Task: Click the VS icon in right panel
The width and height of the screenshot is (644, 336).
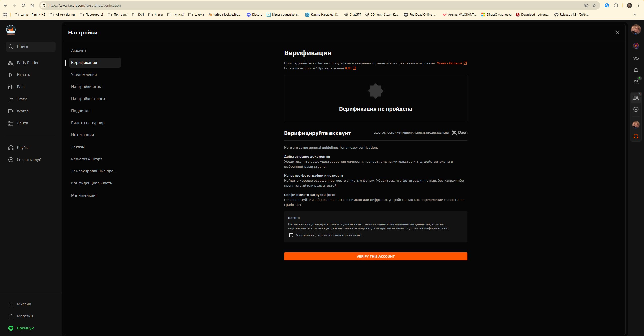Action: click(636, 58)
